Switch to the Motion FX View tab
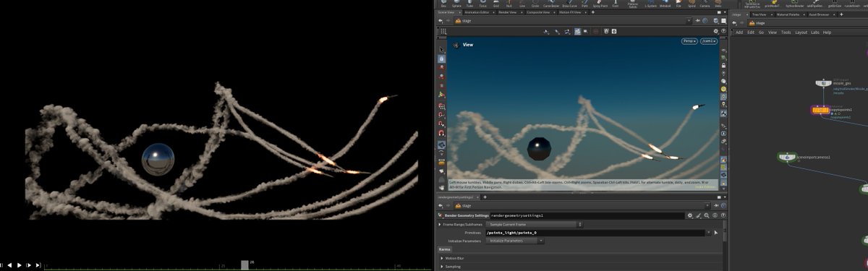 point(570,12)
